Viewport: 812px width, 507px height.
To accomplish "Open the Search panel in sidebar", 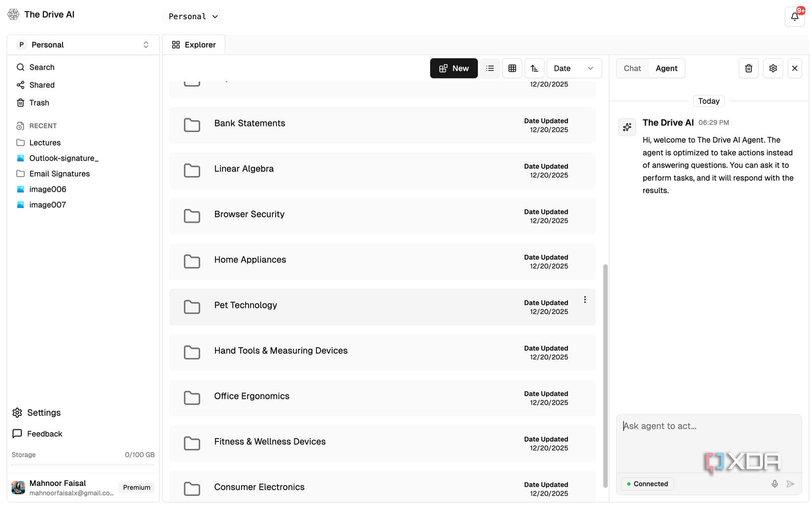I will click(x=41, y=67).
